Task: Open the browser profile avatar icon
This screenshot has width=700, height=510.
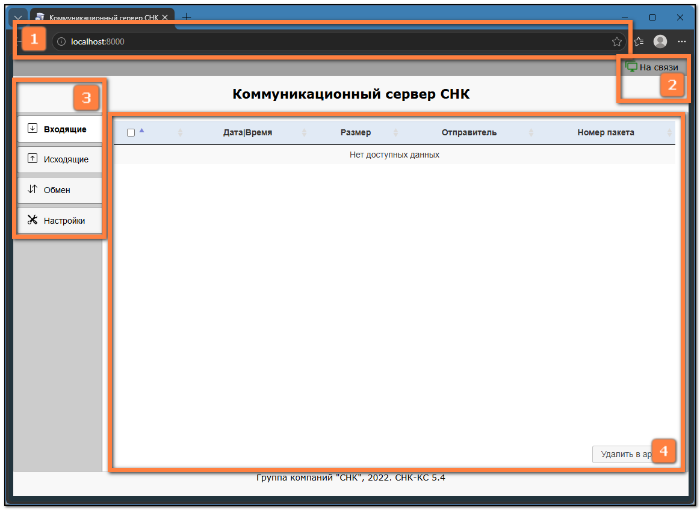Action: click(660, 42)
